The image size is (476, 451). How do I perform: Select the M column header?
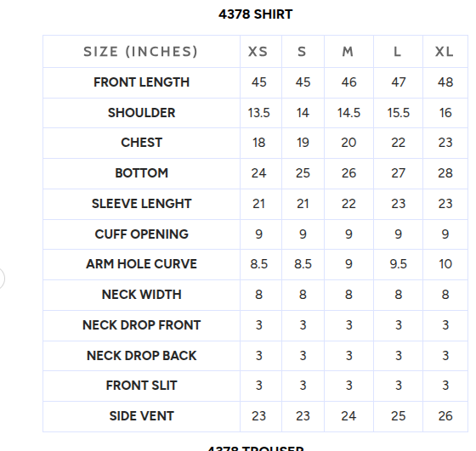(348, 52)
